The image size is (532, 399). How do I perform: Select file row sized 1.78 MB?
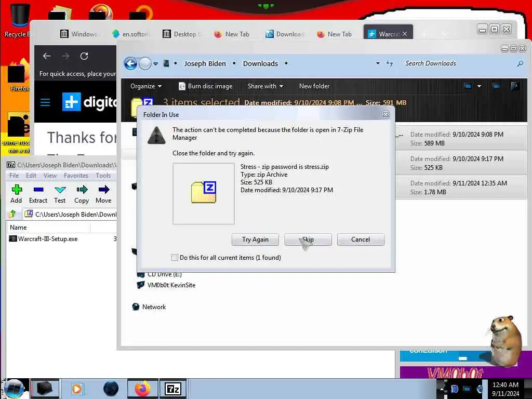[461, 187]
